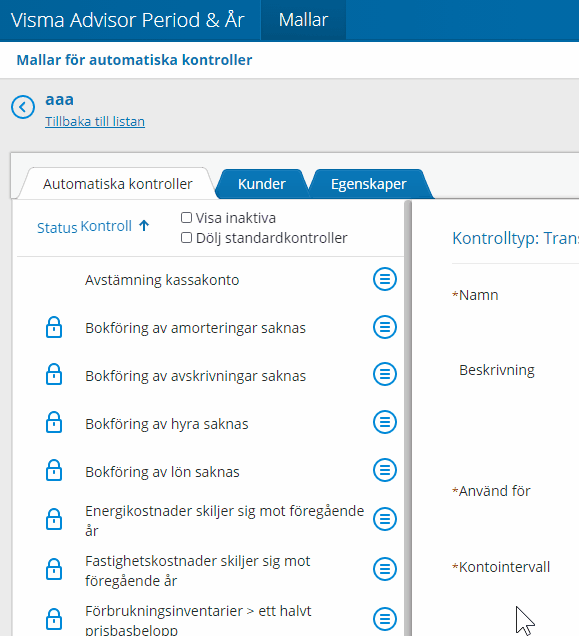Click the Kontrolltyp heading in details panel
This screenshot has height=636, width=579.
tap(515, 238)
